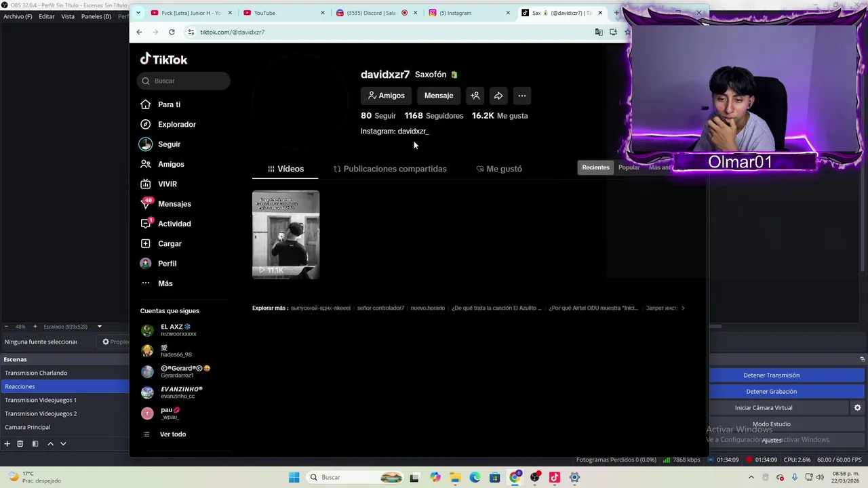Switch to Fvck Letra Junior H tab

[191, 12]
